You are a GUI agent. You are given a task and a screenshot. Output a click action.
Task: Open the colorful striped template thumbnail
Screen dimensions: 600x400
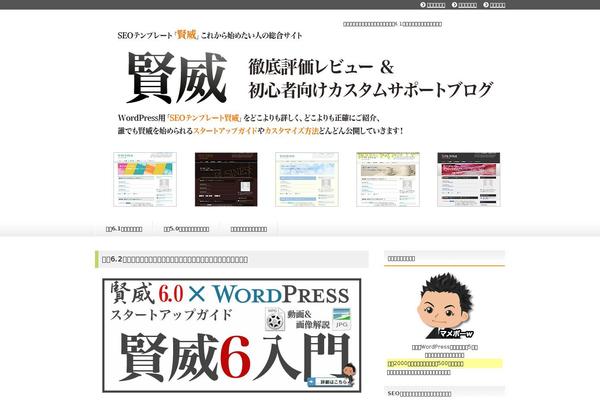click(145, 179)
